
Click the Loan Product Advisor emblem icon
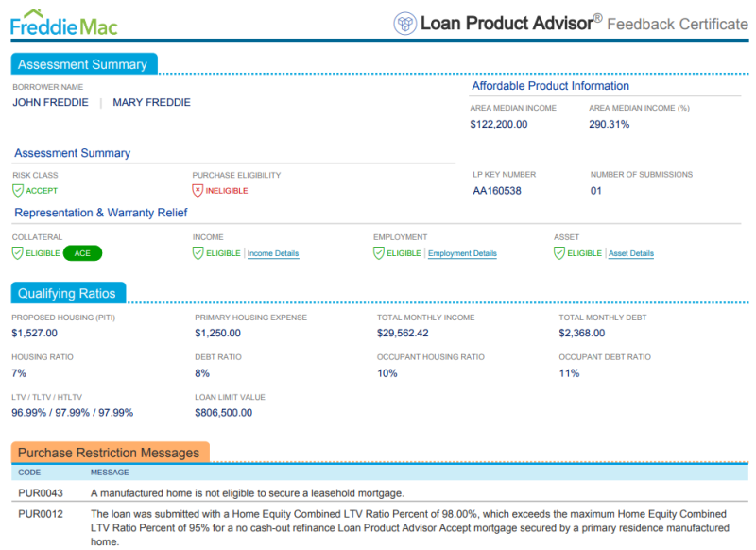(x=404, y=24)
